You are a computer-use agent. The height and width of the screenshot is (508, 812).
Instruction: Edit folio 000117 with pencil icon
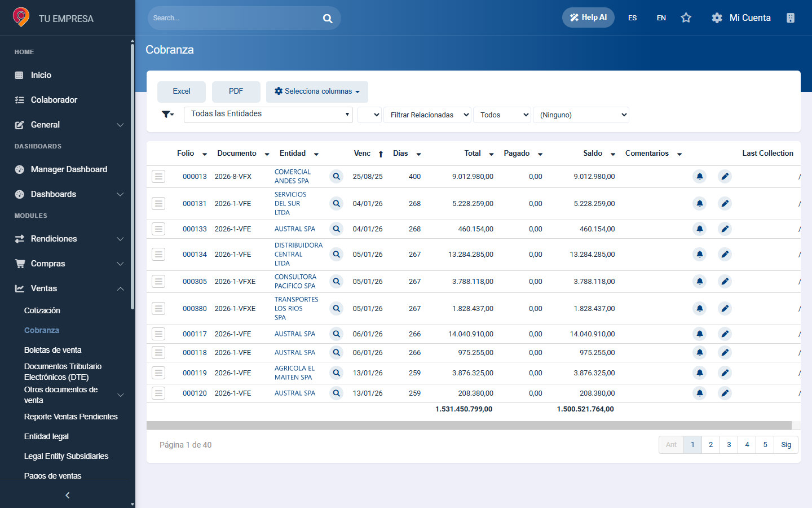click(x=725, y=334)
